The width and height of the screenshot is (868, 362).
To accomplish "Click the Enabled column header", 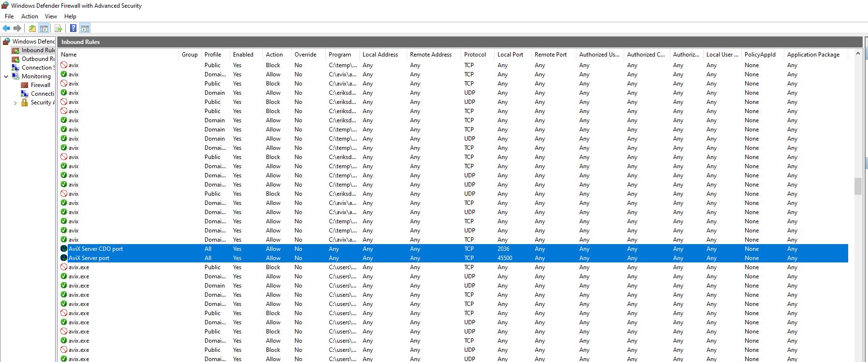I will click(x=243, y=55).
